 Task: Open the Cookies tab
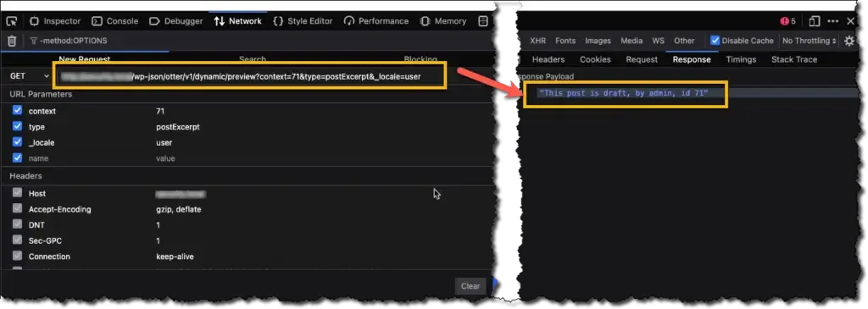coord(595,59)
